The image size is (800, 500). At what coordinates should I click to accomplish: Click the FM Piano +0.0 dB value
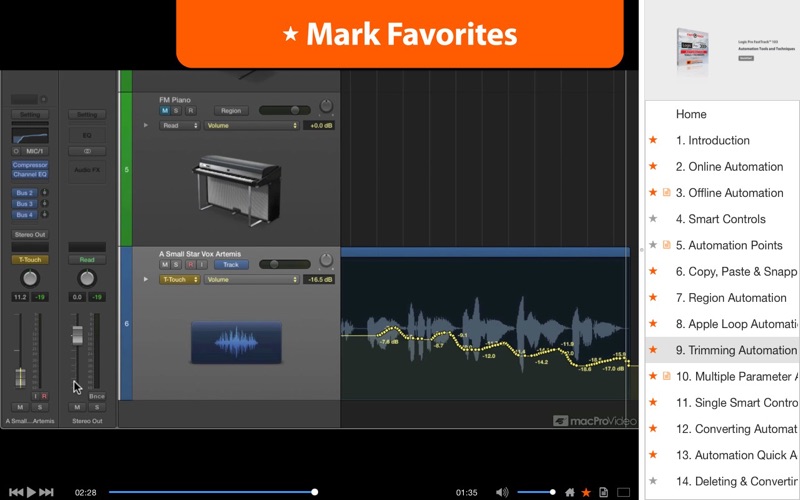(319, 126)
